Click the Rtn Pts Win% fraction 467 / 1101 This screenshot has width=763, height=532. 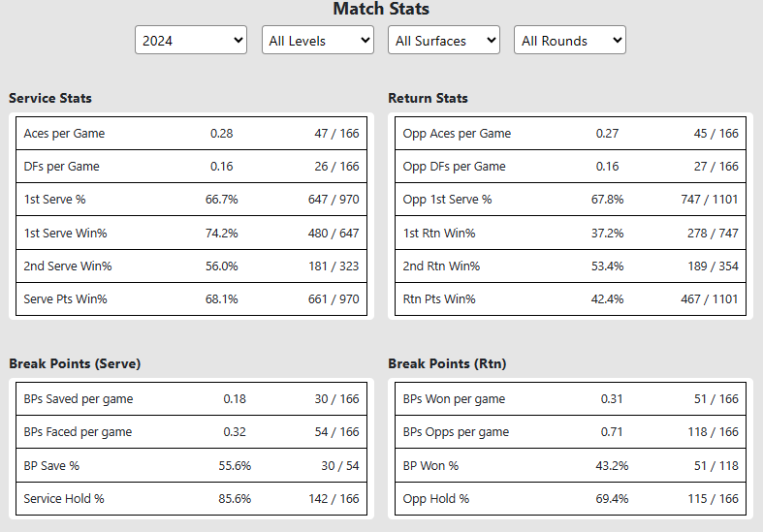709,299
